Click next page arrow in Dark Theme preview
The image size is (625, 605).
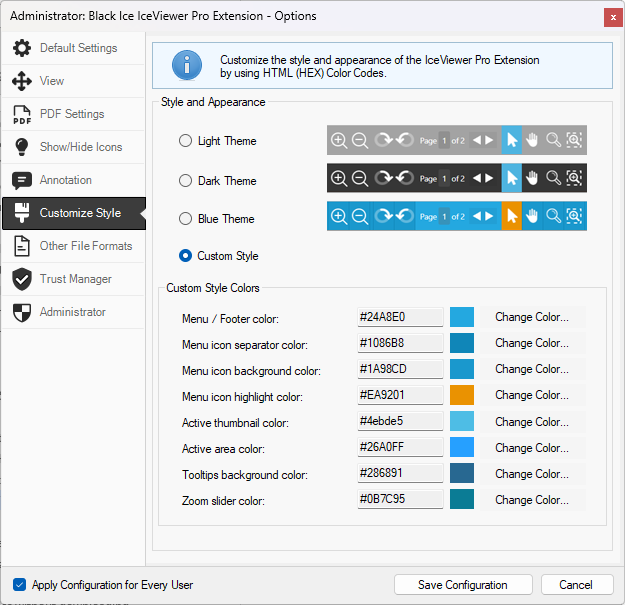pos(489,178)
